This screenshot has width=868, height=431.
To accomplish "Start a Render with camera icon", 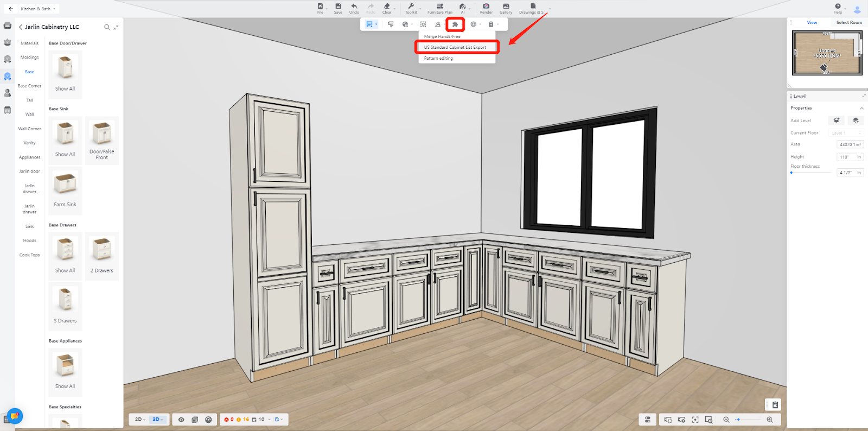I will tap(486, 8).
